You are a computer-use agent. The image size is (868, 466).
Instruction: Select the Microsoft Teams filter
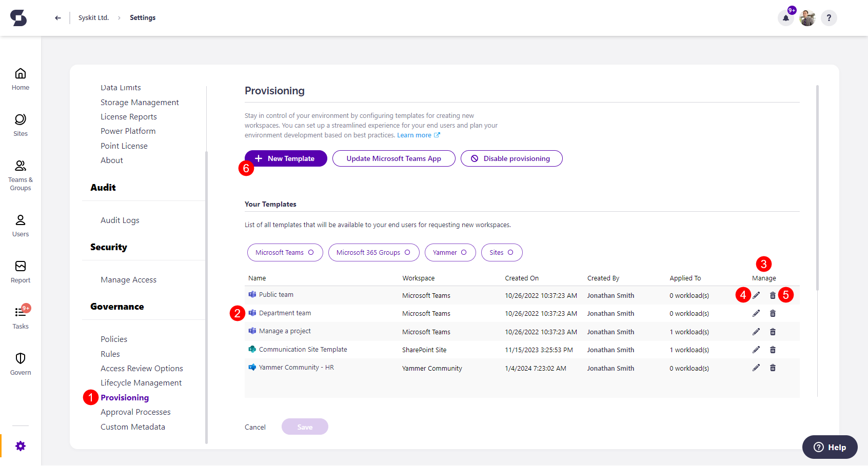[285, 252]
